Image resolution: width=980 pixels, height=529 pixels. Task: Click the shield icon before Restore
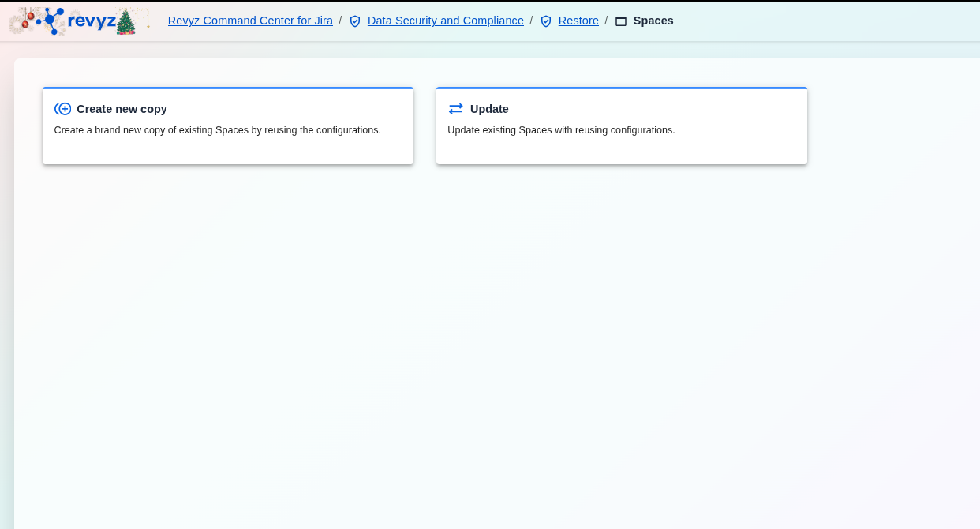(x=546, y=21)
